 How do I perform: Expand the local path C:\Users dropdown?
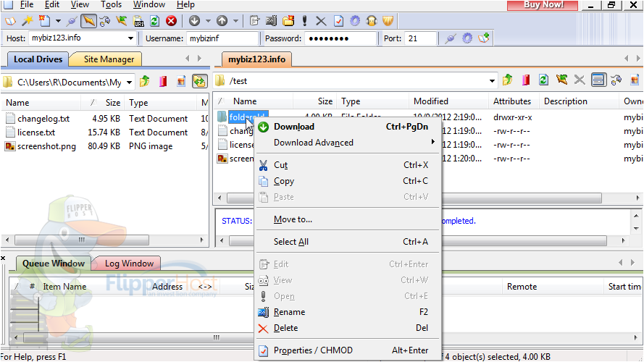(129, 82)
